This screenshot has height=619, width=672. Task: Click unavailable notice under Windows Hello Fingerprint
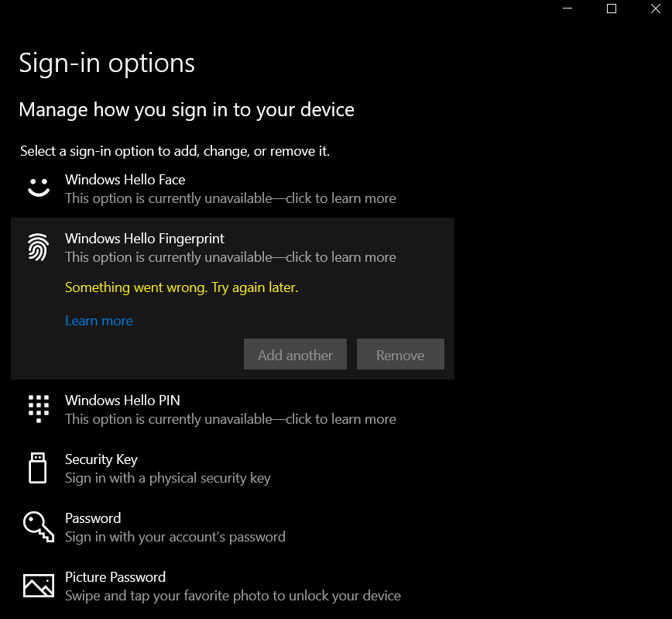click(x=231, y=257)
